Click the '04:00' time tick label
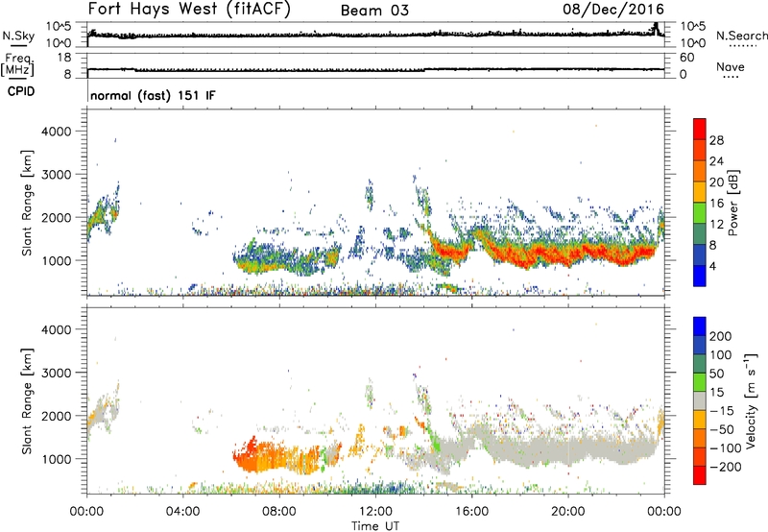The image size is (768, 532). (x=182, y=512)
